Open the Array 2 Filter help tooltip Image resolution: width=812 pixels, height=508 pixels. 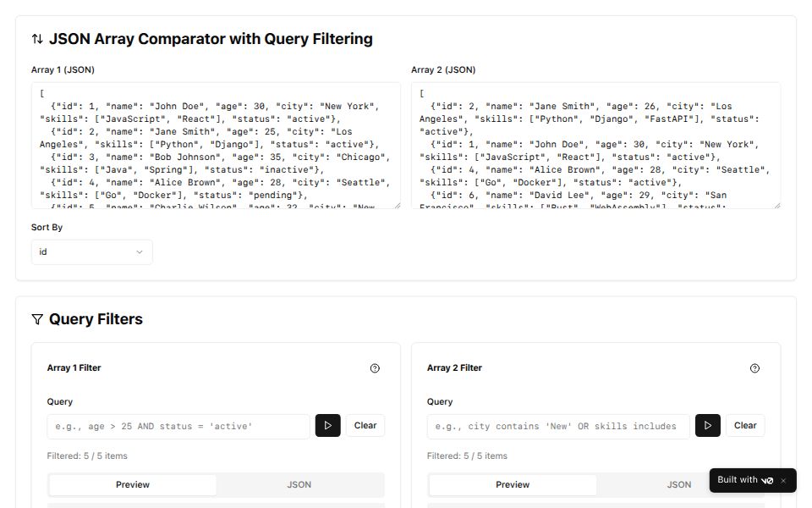point(755,367)
